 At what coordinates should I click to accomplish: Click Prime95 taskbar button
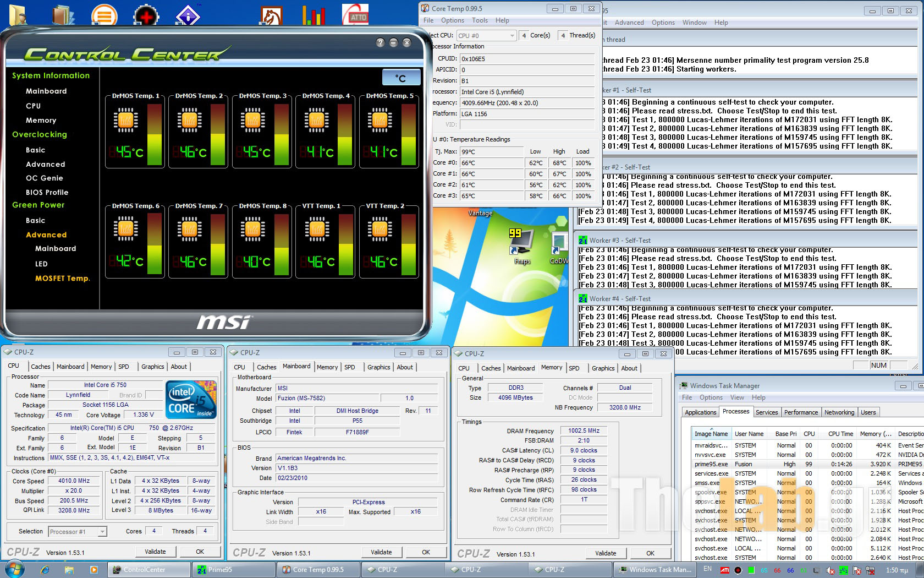coord(234,570)
